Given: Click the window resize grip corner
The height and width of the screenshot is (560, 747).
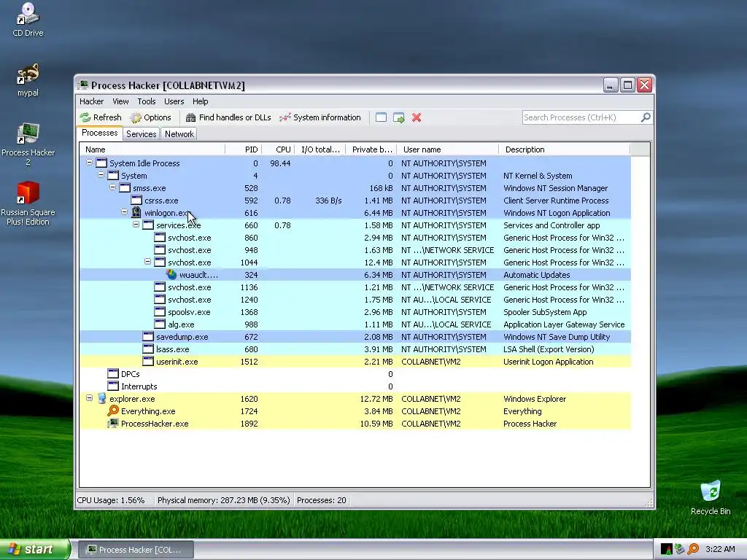Looking at the screenshot, I should click(649, 502).
